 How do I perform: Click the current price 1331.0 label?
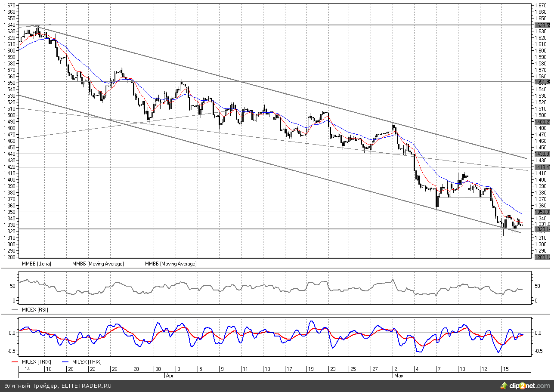542,224
